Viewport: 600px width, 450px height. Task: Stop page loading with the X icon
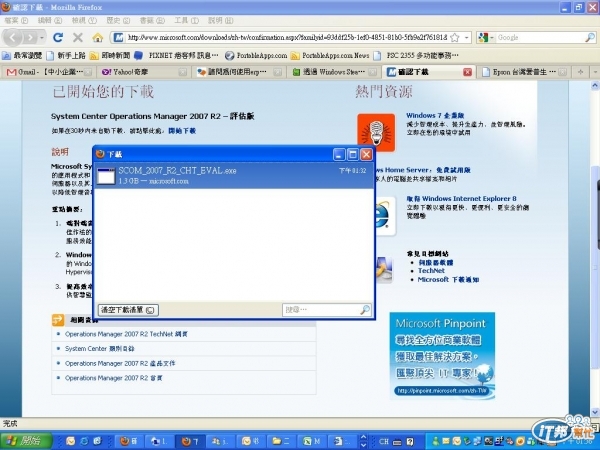(78, 38)
